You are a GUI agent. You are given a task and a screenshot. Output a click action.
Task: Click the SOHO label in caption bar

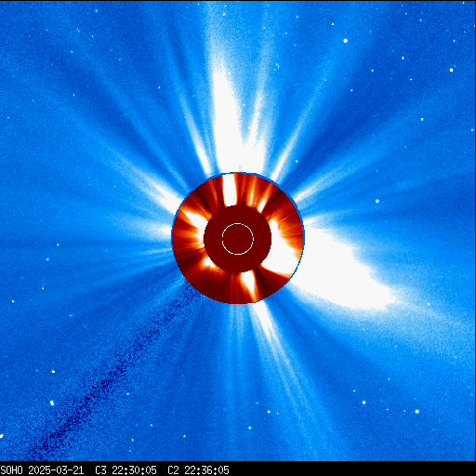pos(12,470)
